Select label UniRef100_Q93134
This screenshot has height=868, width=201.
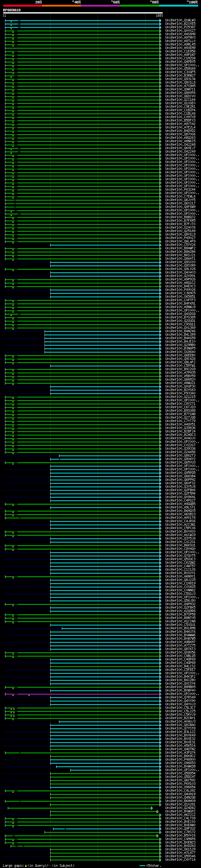click(180, 79)
